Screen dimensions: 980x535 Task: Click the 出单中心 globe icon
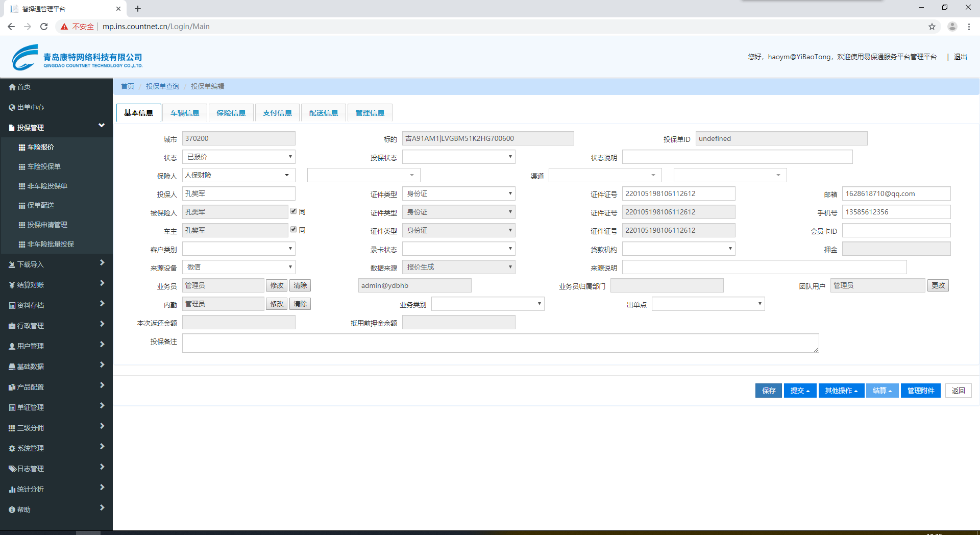[x=12, y=108]
